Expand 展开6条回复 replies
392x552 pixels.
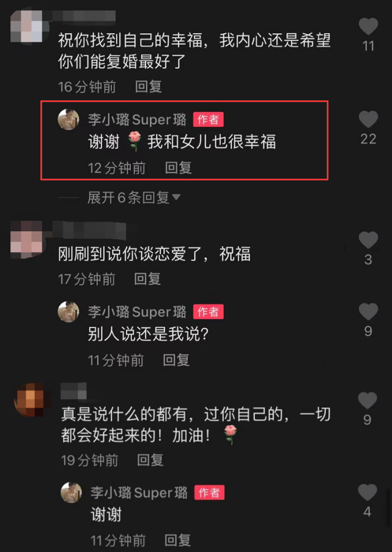coord(134,198)
